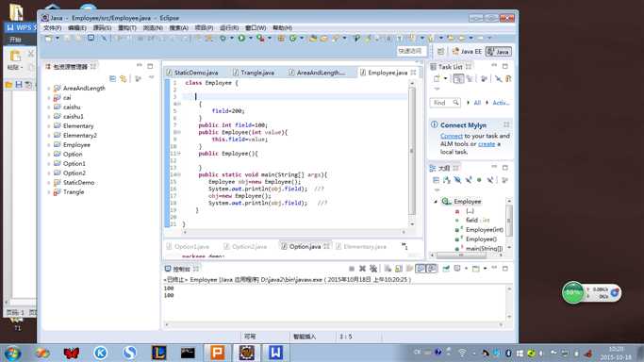Click the Find field in Task List
644x362 pixels.
(x=445, y=103)
